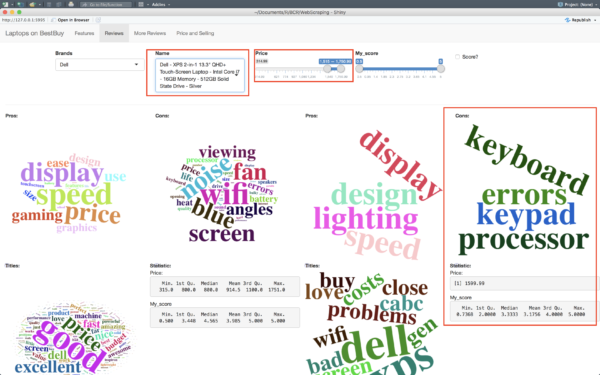The width and height of the screenshot is (600, 375).
Task: Switch to the Features tab
Action: (84, 33)
